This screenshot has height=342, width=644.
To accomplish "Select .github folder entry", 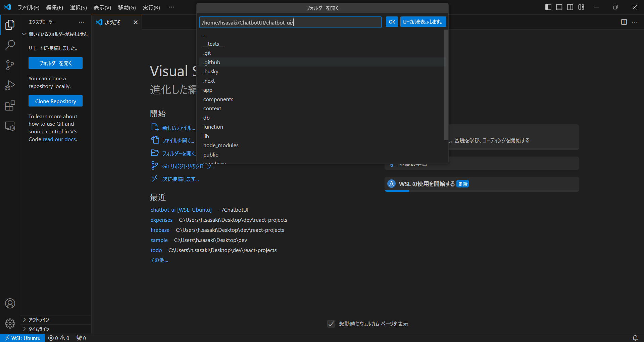I will [321, 62].
